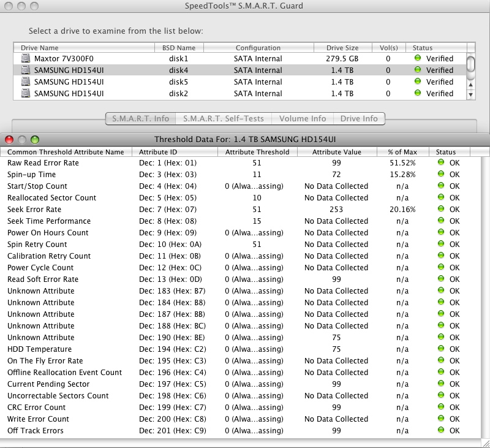Select the Dec: 190 (Hex: BE) attribute ID
Screen dimensions: 490x448
tap(172, 337)
